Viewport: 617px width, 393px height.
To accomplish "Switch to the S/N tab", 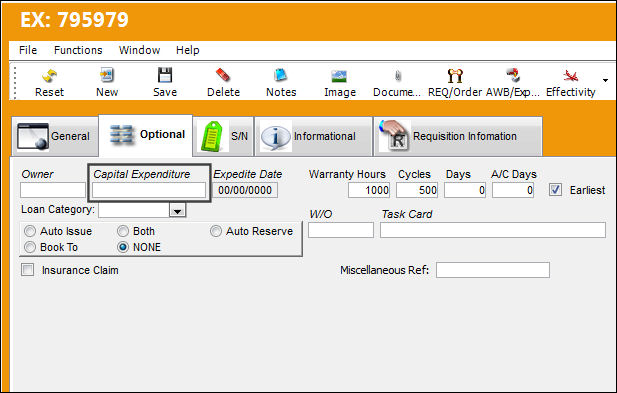I will [224, 137].
